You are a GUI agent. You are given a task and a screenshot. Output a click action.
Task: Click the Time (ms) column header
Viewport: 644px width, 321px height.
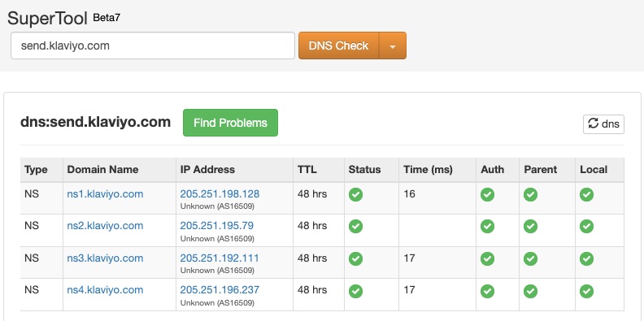pyautogui.click(x=428, y=170)
